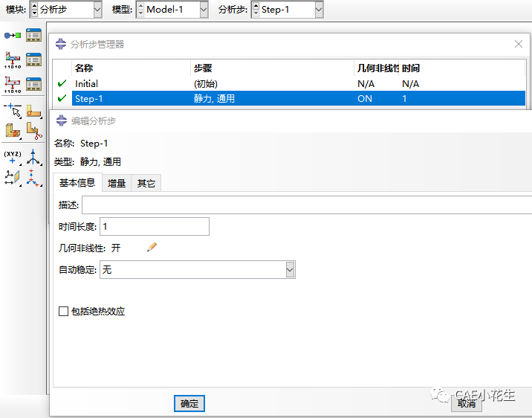Click the 几何非线性 column header
Viewport: 532px width, 418px height.
[x=376, y=68]
